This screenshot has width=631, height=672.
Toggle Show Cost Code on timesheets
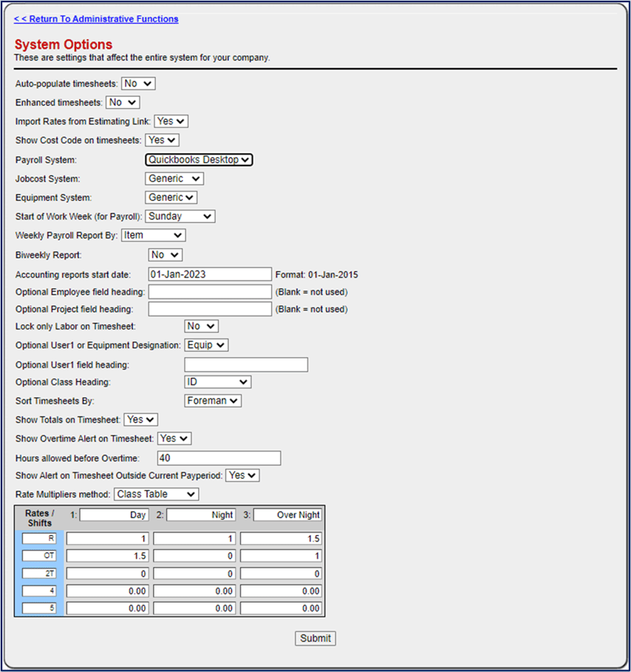click(x=161, y=140)
